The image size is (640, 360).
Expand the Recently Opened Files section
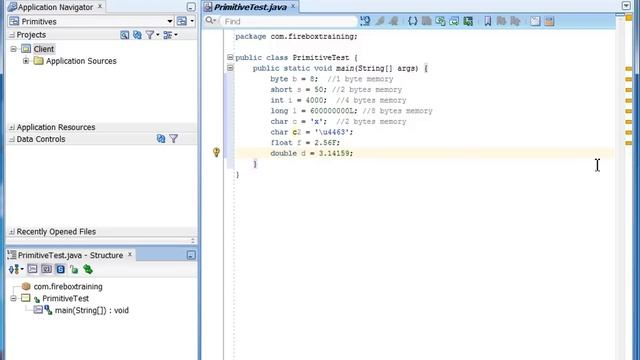pyautogui.click(x=11, y=232)
